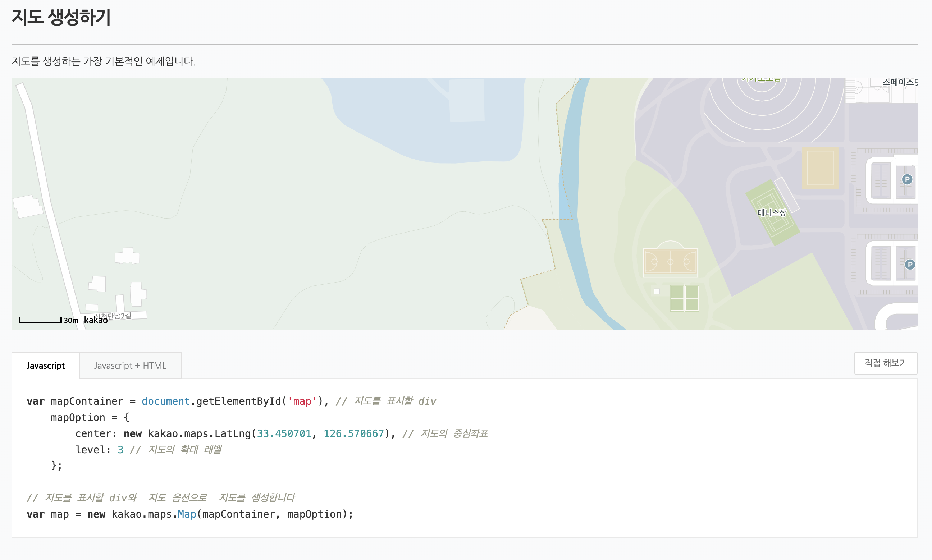932x560 pixels.
Task: Open the Javascript + HTML tab
Action: tap(130, 366)
